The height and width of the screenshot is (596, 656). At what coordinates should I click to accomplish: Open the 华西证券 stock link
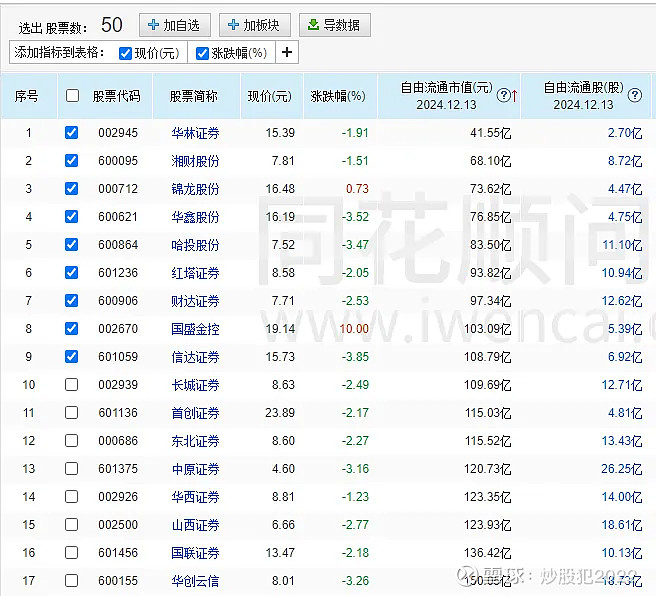click(195, 497)
